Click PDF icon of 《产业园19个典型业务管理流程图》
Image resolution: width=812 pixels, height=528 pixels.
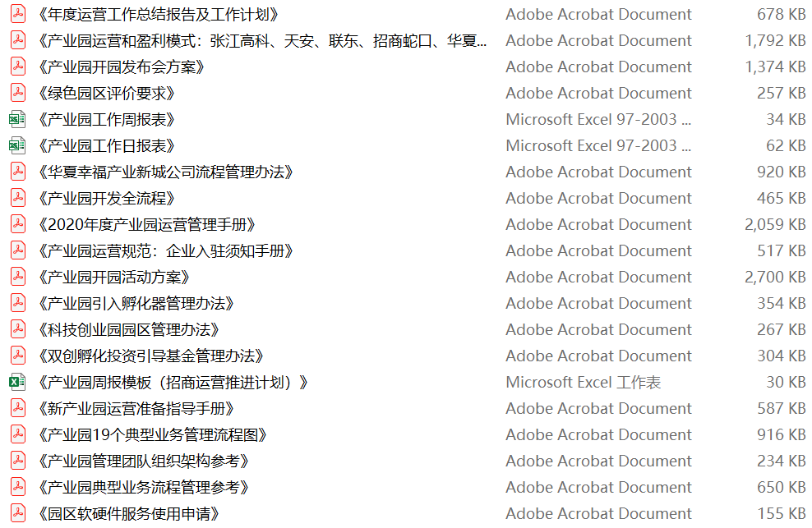(x=18, y=435)
